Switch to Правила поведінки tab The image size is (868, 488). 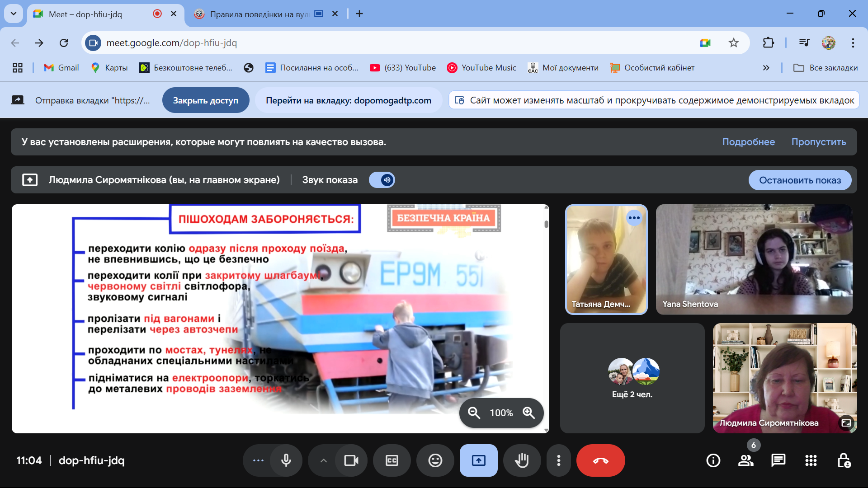(259, 14)
